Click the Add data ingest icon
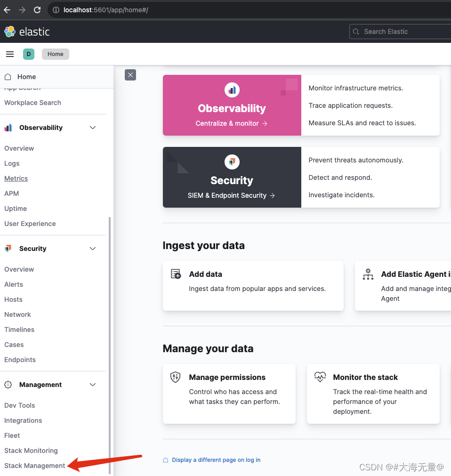 (x=176, y=274)
